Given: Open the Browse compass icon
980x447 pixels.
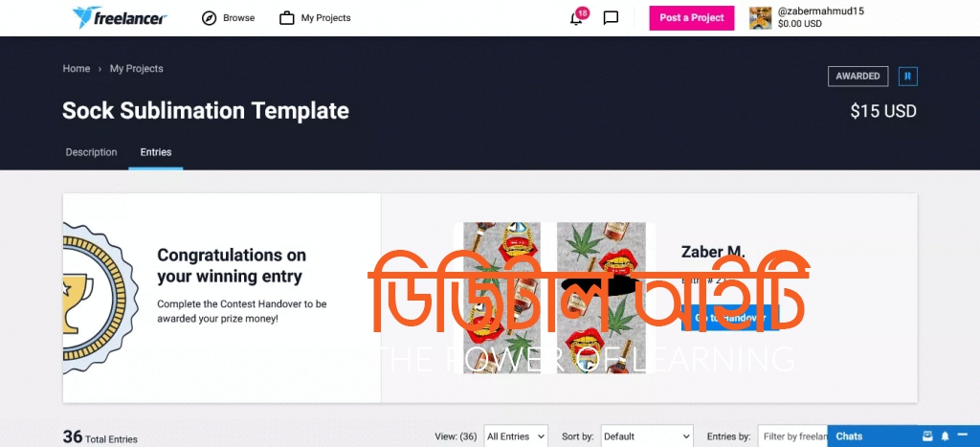Looking at the screenshot, I should click(209, 18).
